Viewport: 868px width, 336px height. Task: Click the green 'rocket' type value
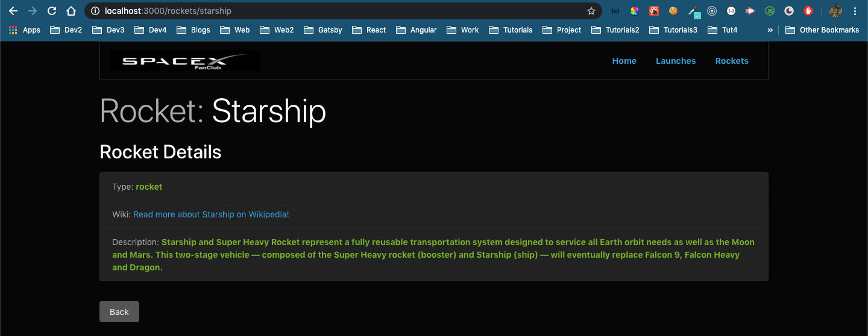point(149,187)
